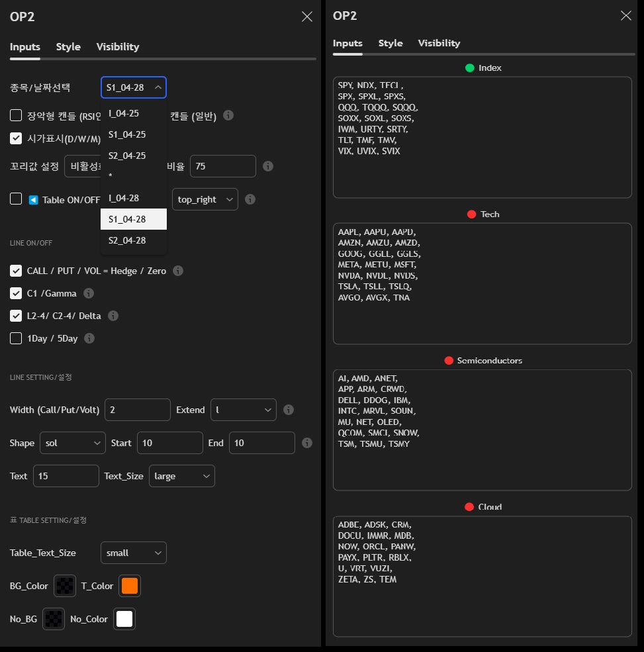Viewport: 644px width, 652px height.
Task: Open the Extend dropdown
Action: pyautogui.click(x=243, y=410)
